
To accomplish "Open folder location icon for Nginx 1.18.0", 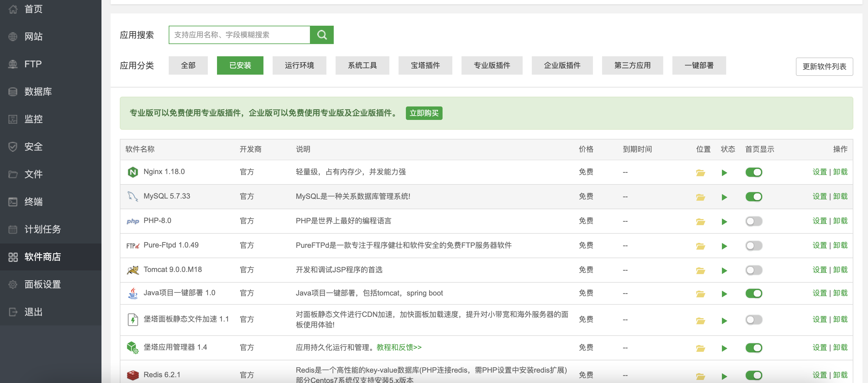I will (x=701, y=173).
